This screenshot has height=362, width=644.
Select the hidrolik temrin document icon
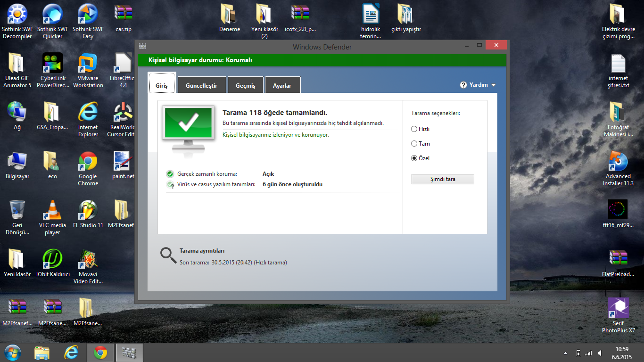(371, 22)
